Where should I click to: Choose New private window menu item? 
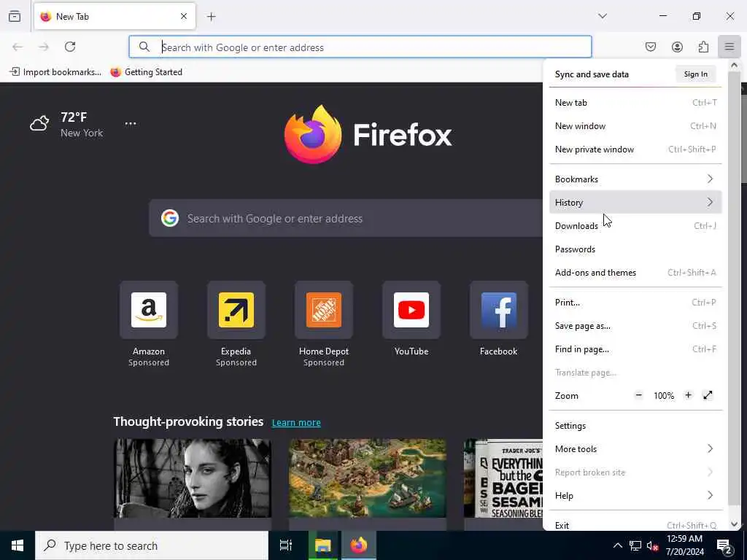pyautogui.click(x=635, y=149)
